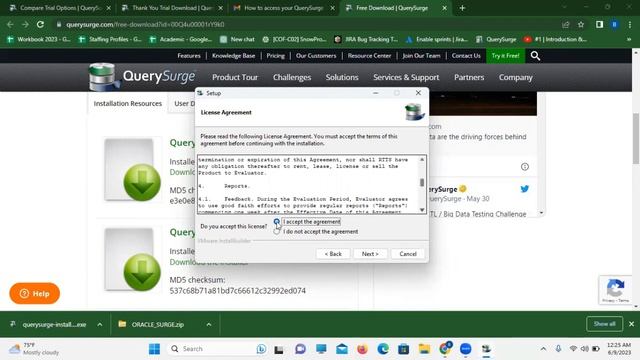
Task: Show hidden system tray icons
Action: [543, 349]
